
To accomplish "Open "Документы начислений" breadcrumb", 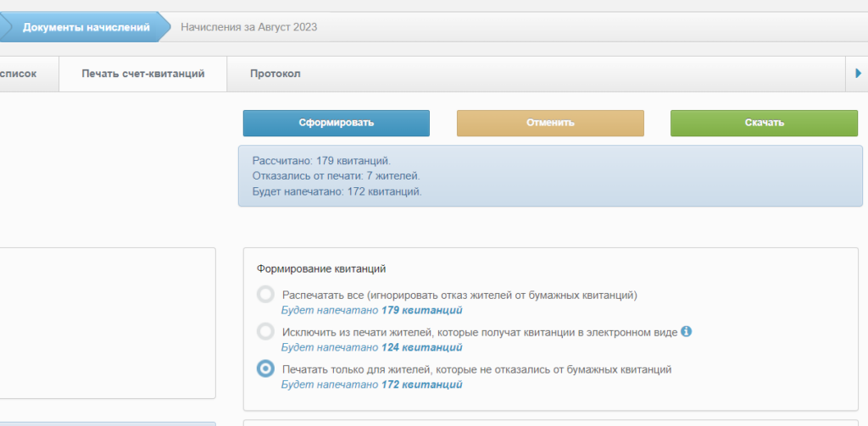I will (86, 27).
